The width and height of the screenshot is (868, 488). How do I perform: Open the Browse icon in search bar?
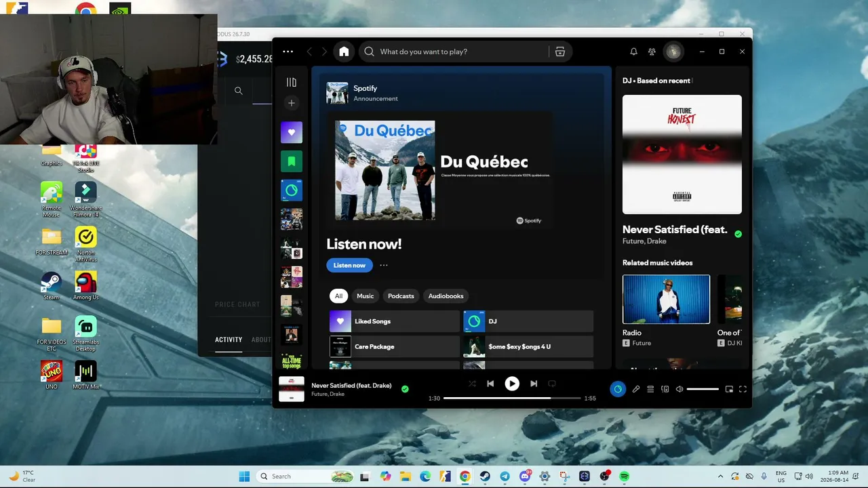(x=560, y=52)
